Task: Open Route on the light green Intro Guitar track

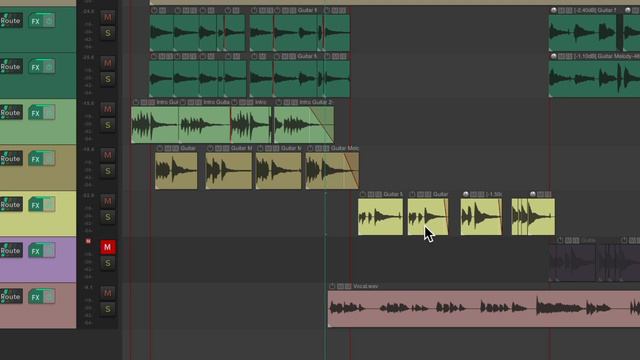Action: coord(11,112)
